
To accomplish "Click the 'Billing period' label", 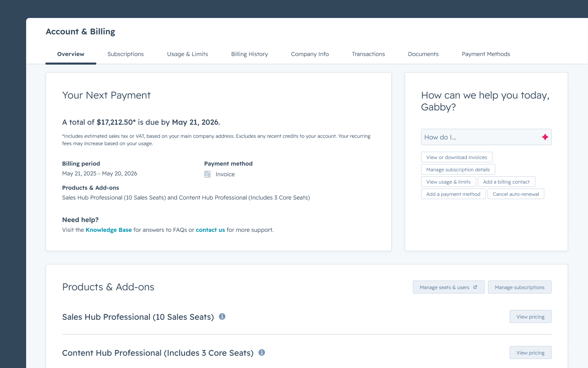I will pyautogui.click(x=81, y=164).
